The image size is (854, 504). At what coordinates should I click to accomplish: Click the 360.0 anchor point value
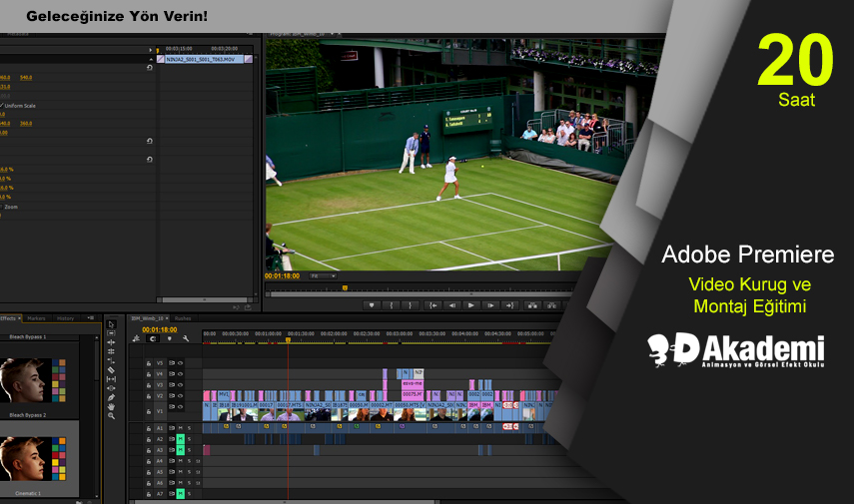tap(26, 124)
